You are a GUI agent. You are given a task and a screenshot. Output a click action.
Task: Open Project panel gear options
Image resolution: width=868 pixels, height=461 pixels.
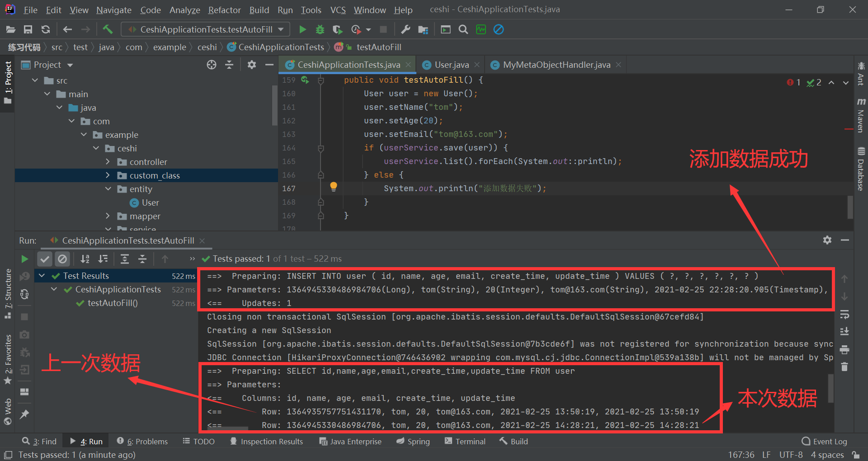[252, 65]
